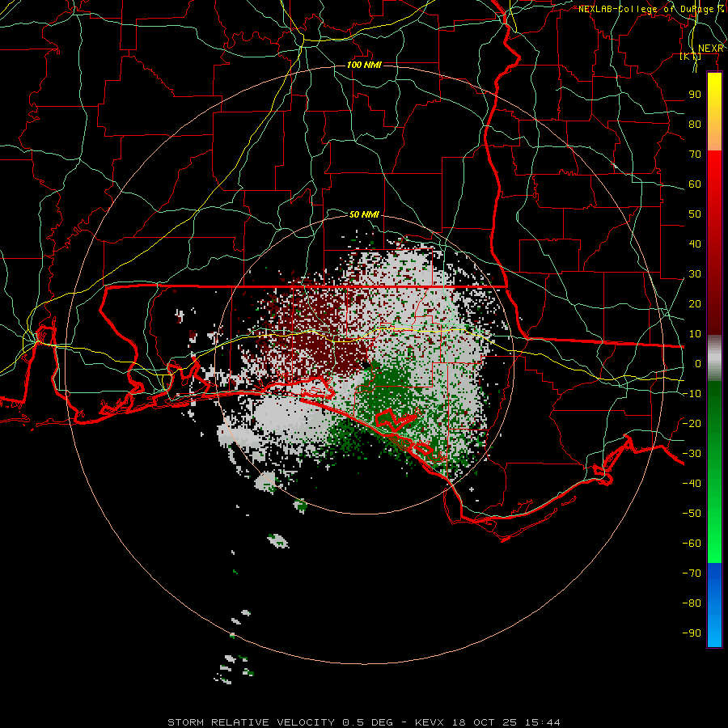
Task: Click the positive 50 scale value
Action: click(695, 214)
